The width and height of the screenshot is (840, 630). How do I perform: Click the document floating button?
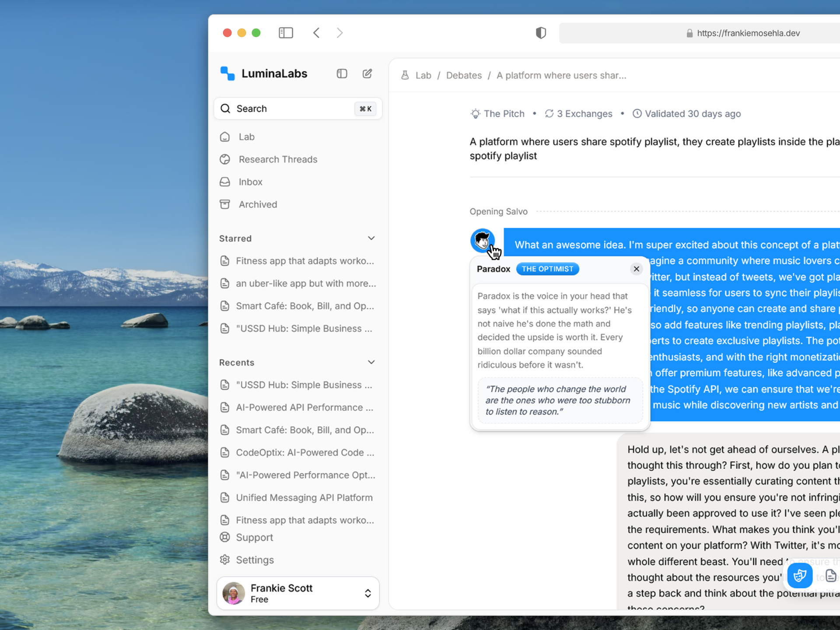(x=830, y=576)
